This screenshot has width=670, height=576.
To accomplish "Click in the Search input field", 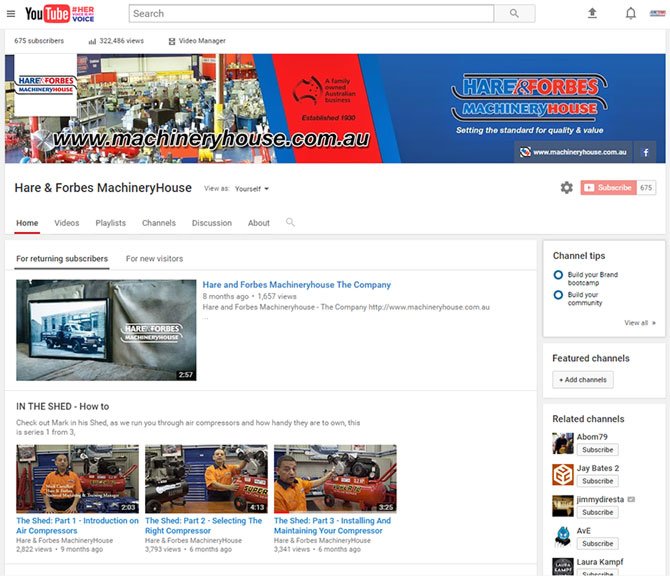I will pos(311,13).
